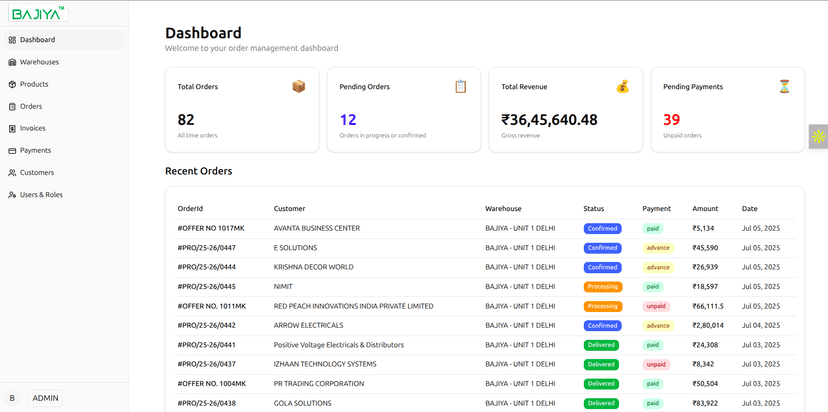The height and width of the screenshot is (412, 828).
Task: Click order #PRO/25-26/0447
Action: (x=206, y=248)
